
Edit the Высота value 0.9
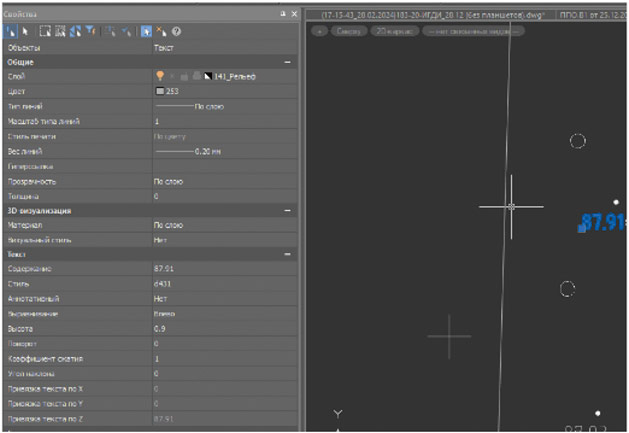tap(225, 329)
